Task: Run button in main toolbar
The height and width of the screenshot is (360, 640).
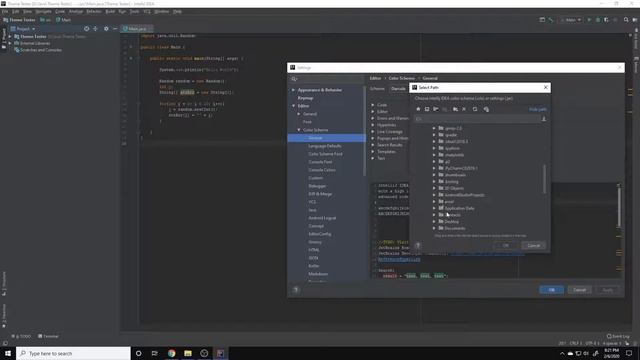Action: (589, 20)
